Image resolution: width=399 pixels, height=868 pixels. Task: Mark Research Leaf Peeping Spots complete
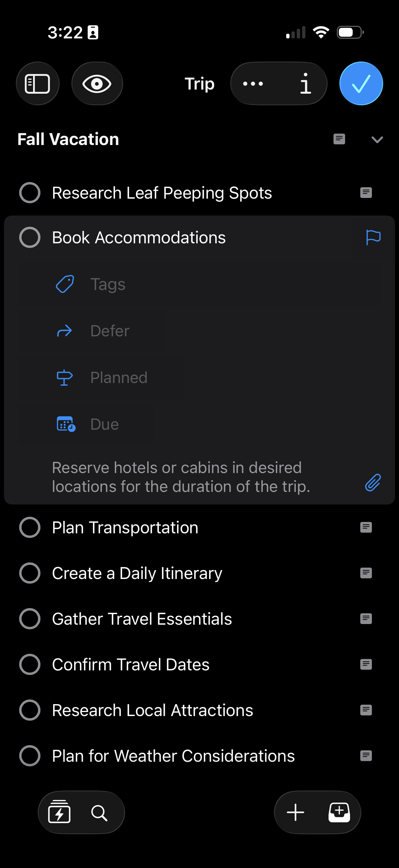click(x=30, y=193)
